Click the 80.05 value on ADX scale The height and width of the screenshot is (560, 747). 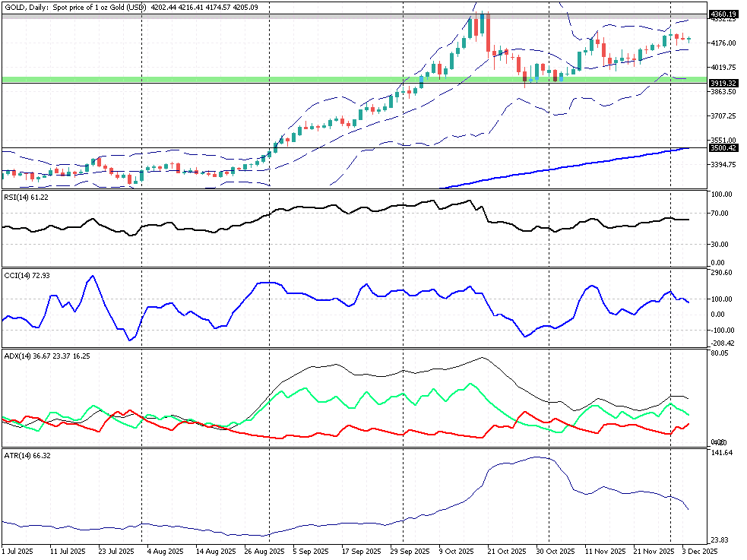(719, 353)
